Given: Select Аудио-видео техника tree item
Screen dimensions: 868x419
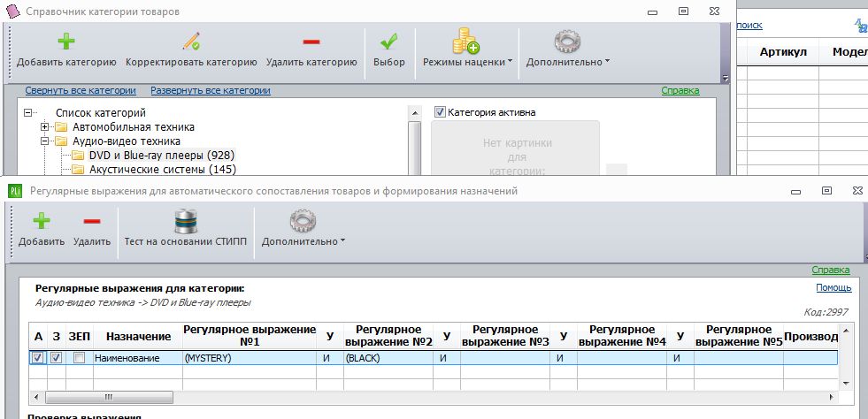Looking at the screenshot, I should pyautogui.click(x=127, y=141).
